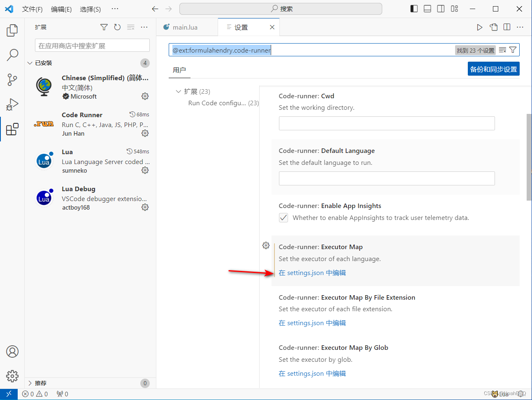Split the editor to the right
This screenshot has height=400, width=532.
coord(507,27)
